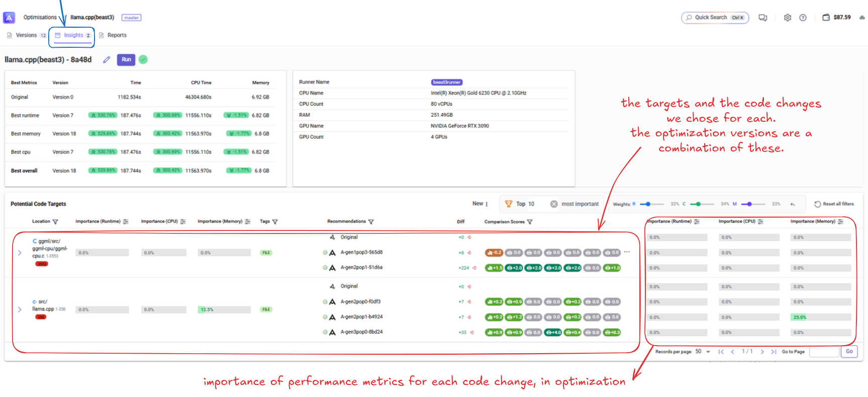Click Reset all filters
Viewport: 868px width, 397px height.
tap(834, 204)
